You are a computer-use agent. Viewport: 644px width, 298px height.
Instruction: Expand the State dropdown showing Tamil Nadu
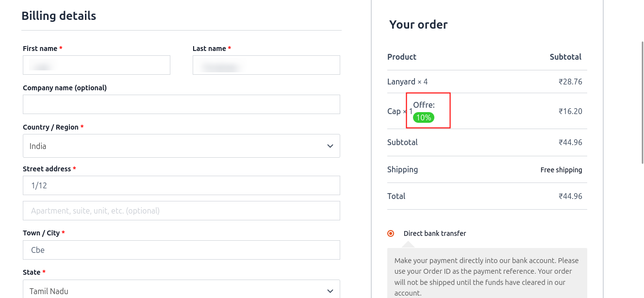181,291
